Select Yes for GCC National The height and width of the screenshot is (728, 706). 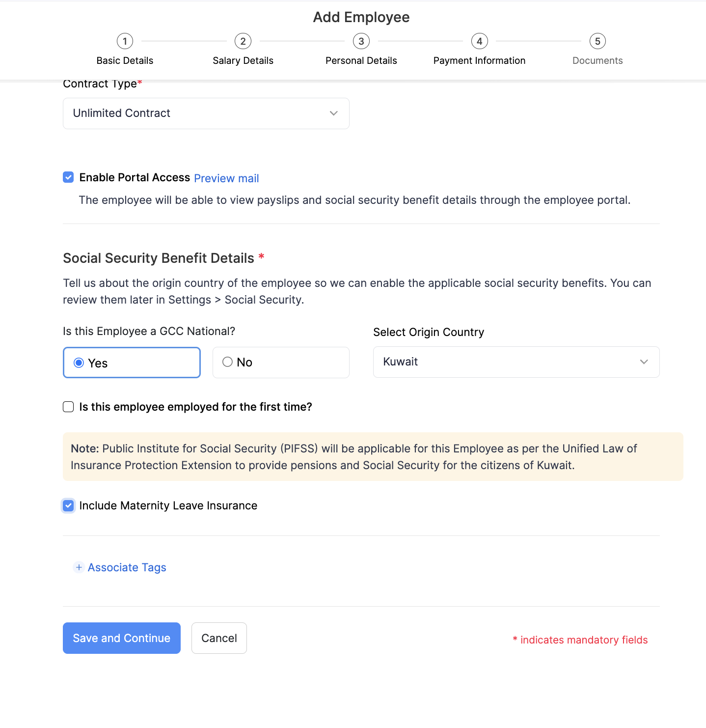[79, 363]
